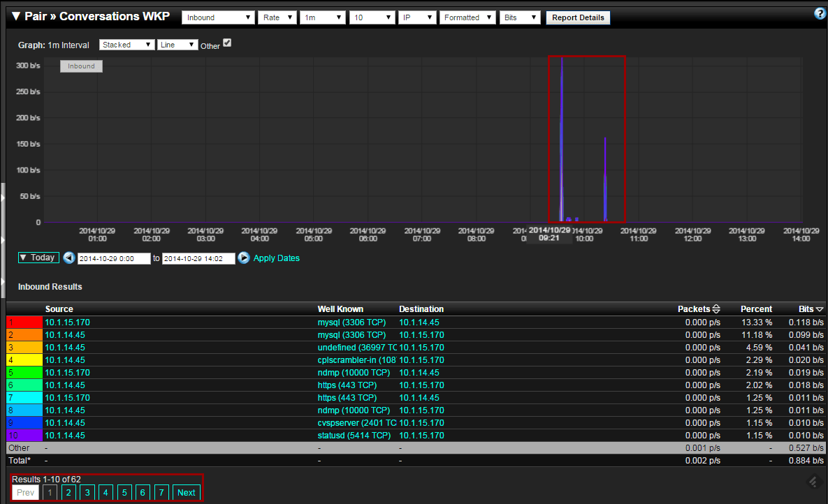Click the second smaller spike near 10:00
Viewport: 828px width, 504px height.
pyautogui.click(x=605, y=179)
